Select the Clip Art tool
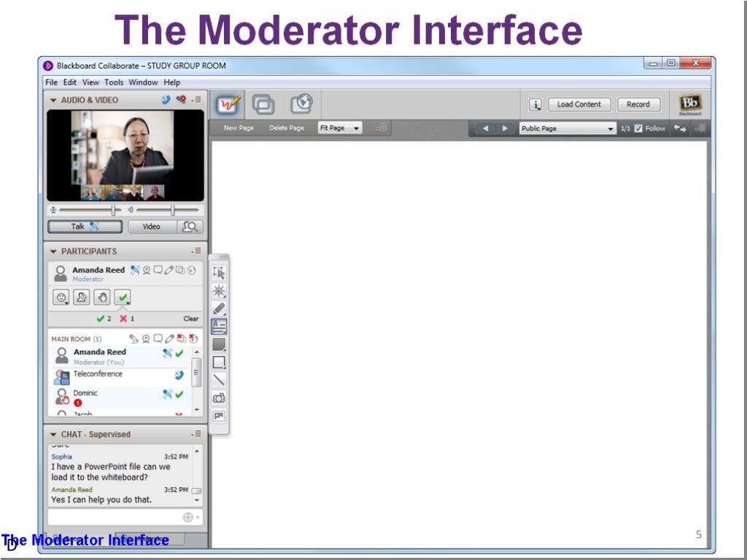The image size is (747, 560). pyautogui.click(x=219, y=416)
